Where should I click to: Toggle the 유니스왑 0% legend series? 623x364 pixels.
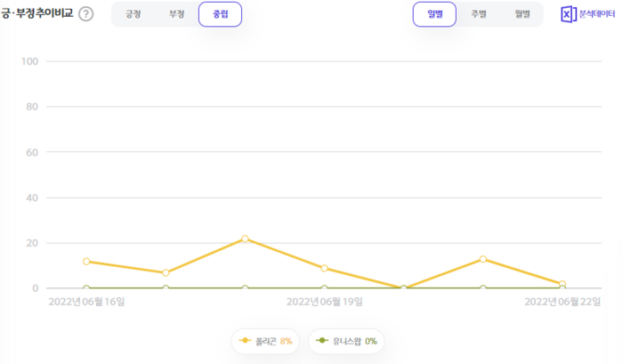click(x=346, y=341)
